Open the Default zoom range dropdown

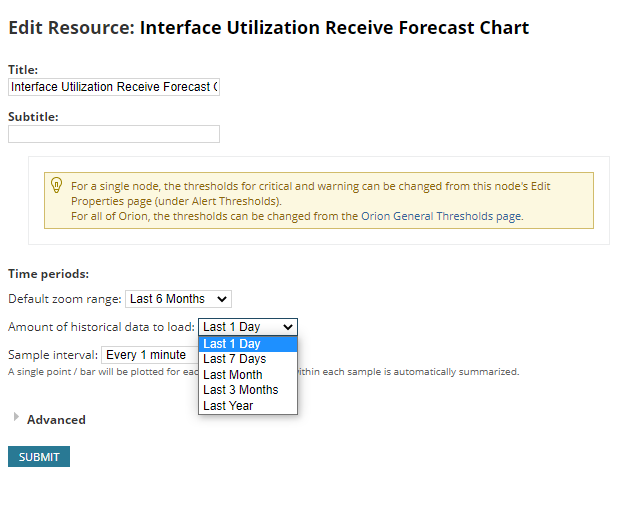[178, 299]
